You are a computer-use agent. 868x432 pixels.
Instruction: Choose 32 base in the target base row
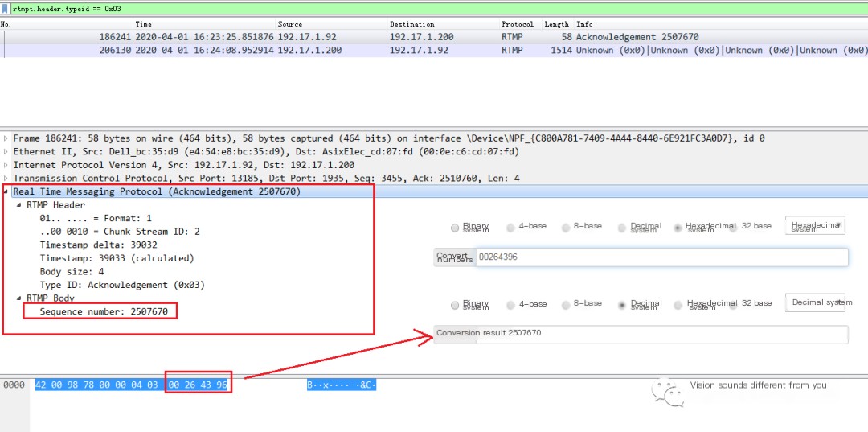[x=734, y=305]
